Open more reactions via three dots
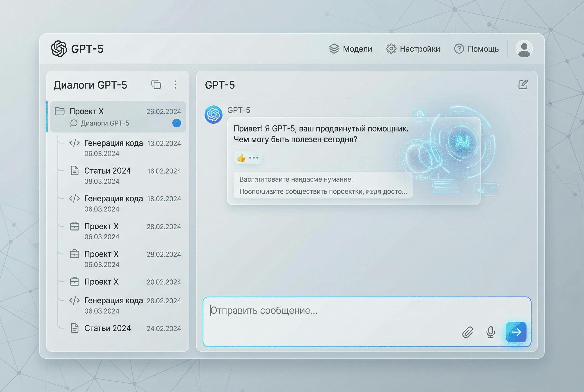 click(254, 158)
